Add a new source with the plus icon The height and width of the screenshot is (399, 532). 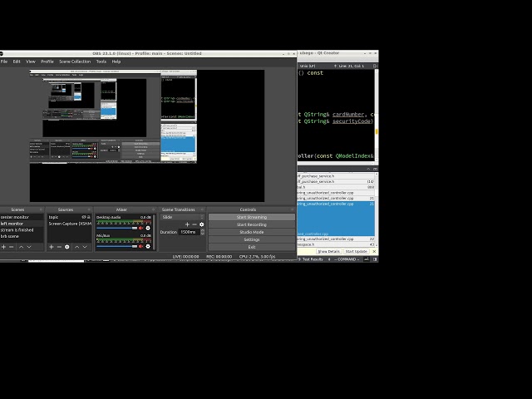pyautogui.click(x=52, y=247)
